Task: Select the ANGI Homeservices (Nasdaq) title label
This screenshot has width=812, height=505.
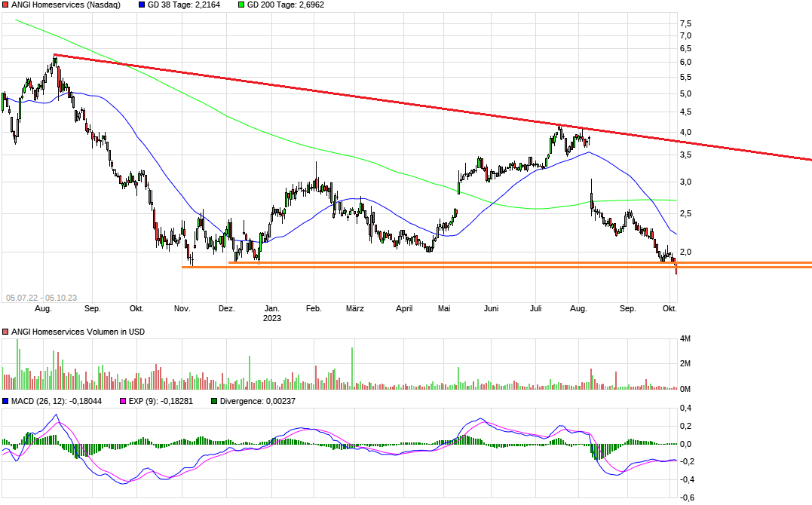Action: (x=66, y=5)
